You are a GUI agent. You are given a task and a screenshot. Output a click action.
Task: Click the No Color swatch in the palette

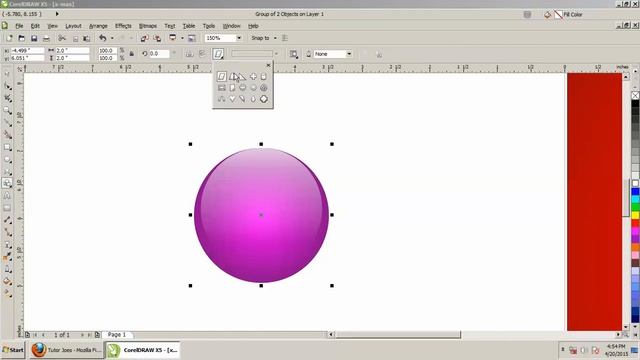pos(636,96)
